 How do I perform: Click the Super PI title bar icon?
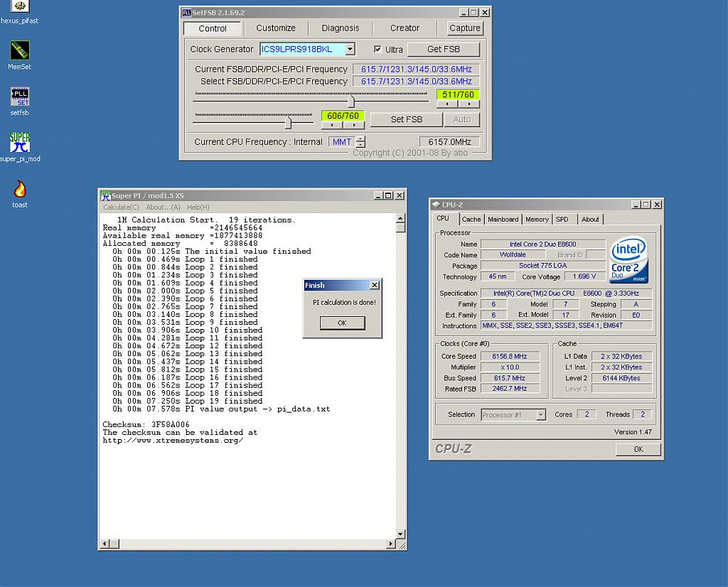tap(105, 195)
